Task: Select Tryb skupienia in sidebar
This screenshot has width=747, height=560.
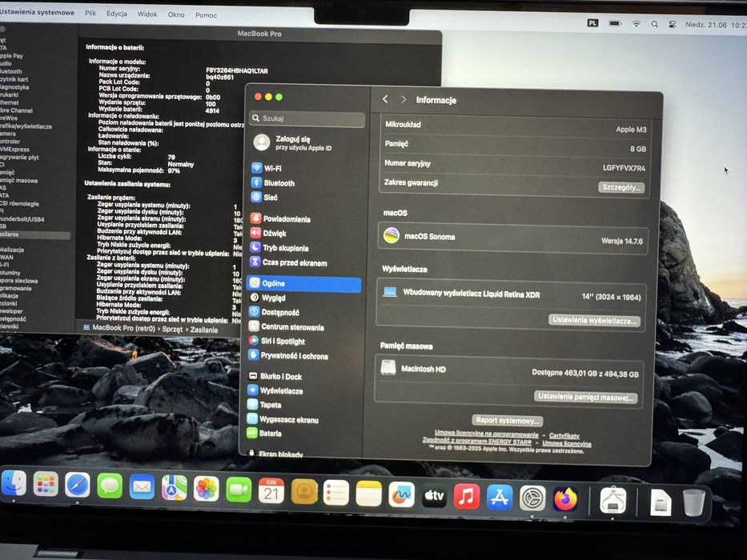Action: point(305,248)
